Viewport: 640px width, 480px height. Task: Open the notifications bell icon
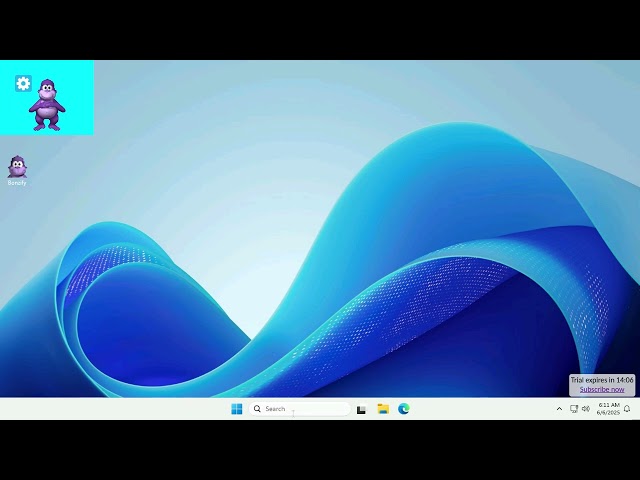point(627,409)
